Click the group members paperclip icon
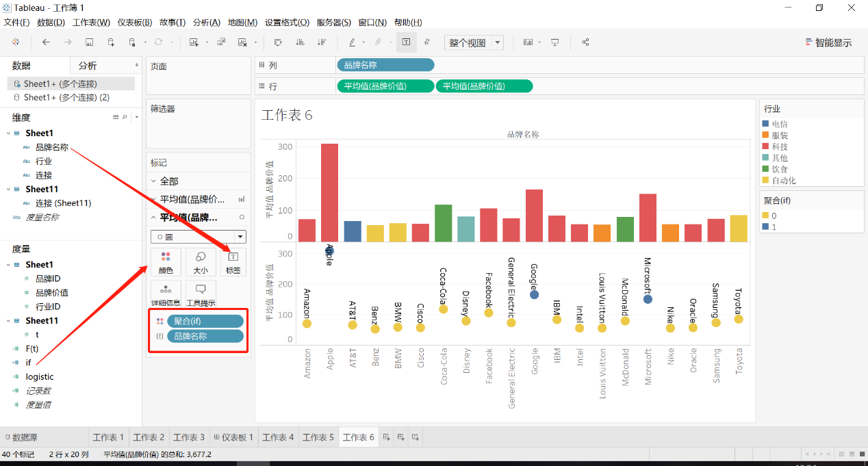Image resolution: width=868 pixels, height=466 pixels. coord(377,42)
